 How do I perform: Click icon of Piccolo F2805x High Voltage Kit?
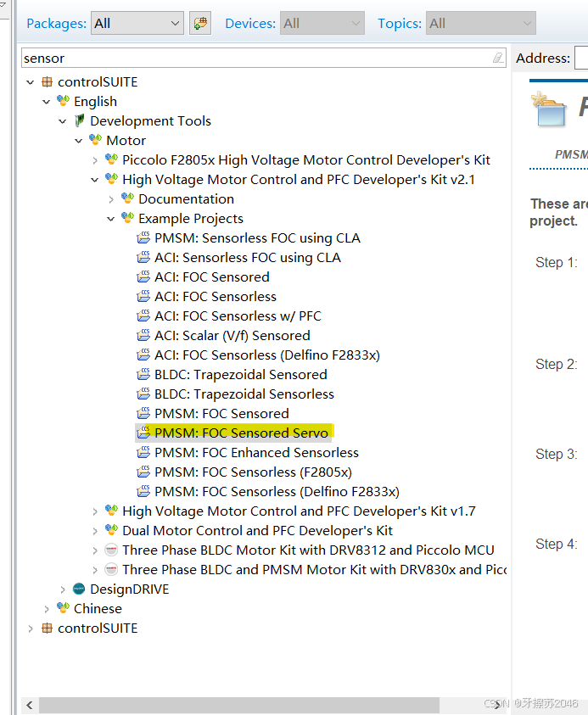coord(111,159)
